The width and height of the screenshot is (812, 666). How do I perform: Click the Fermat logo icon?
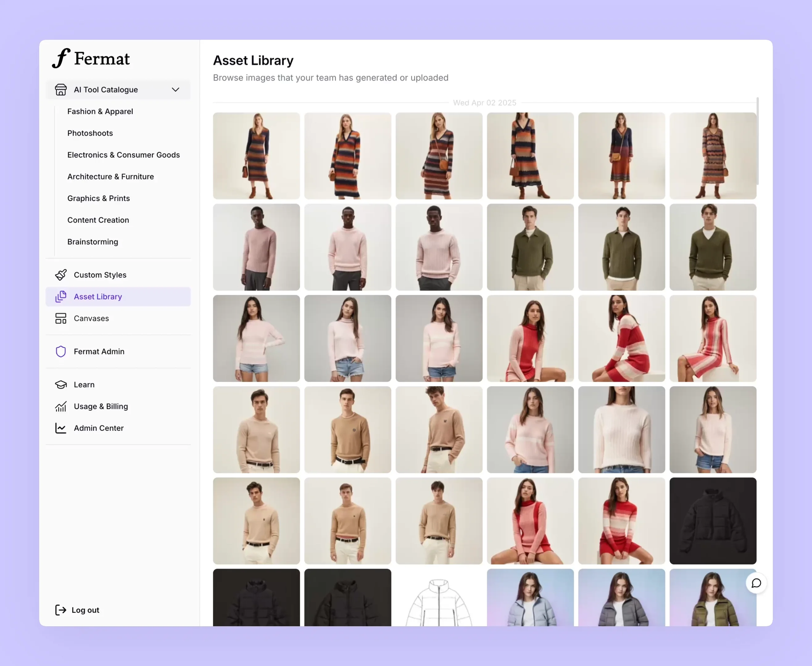pos(61,58)
